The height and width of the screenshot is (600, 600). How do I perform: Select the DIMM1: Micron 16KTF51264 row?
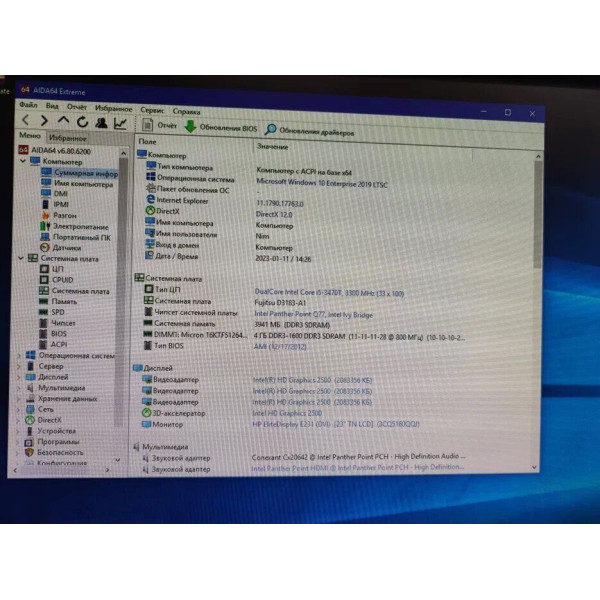[x=304, y=336]
